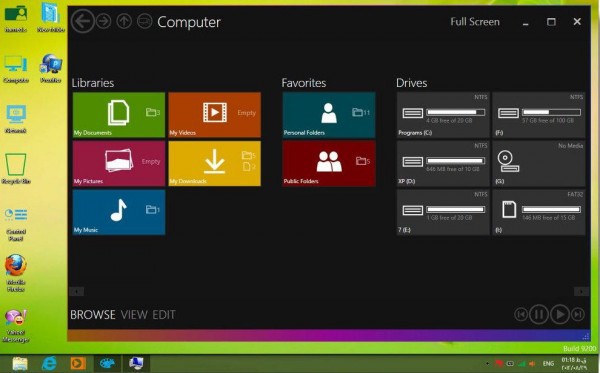Go up one folder level arrow

[124, 21]
